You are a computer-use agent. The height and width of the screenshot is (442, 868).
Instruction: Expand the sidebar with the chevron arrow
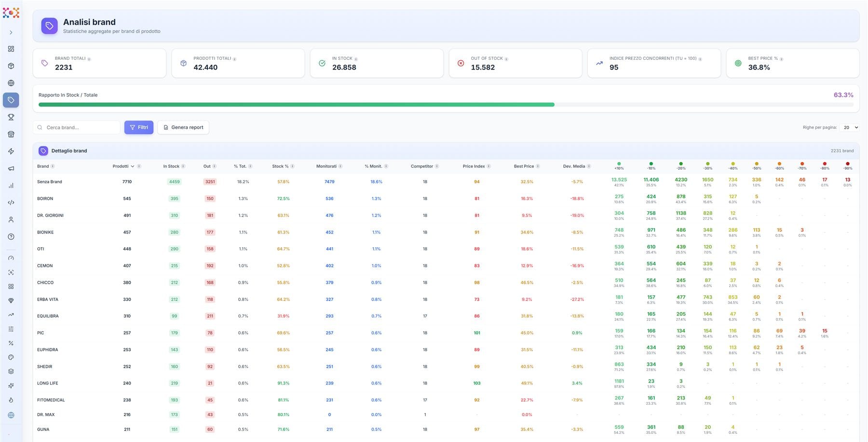11,32
